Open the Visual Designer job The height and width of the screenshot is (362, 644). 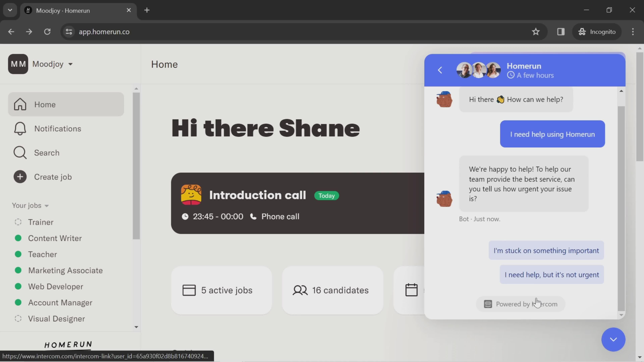56,319
